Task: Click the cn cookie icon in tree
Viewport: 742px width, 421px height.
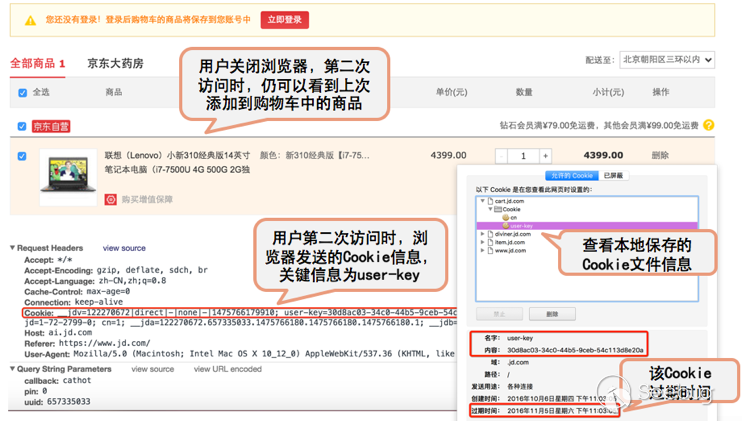Action: point(506,217)
